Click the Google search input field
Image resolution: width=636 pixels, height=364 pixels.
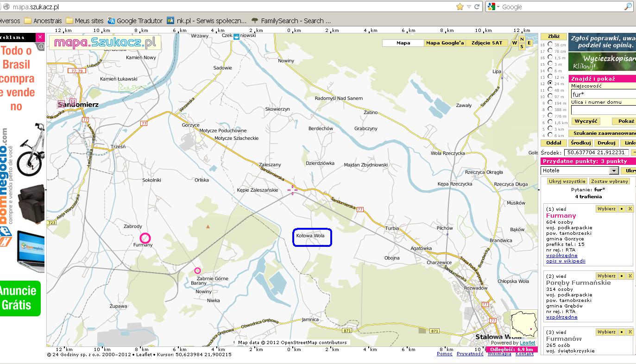(x=561, y=6)
